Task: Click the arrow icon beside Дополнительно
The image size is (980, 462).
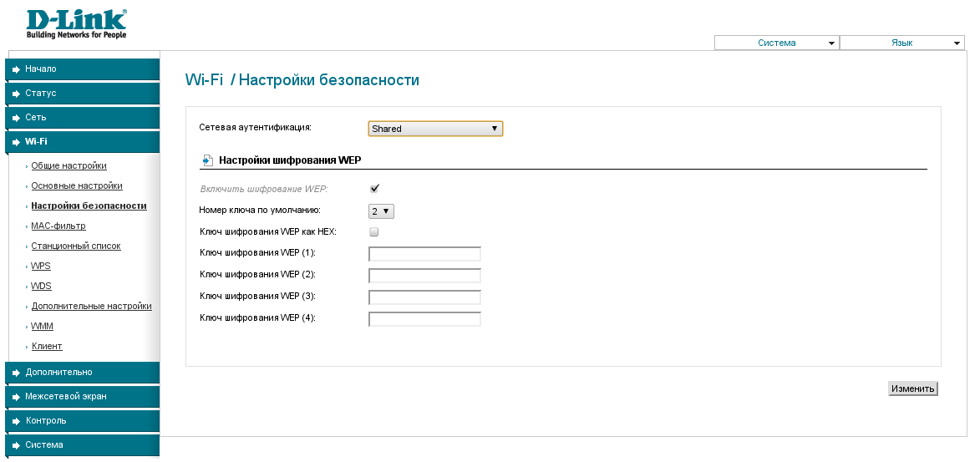Action: (x=16, y=373)
